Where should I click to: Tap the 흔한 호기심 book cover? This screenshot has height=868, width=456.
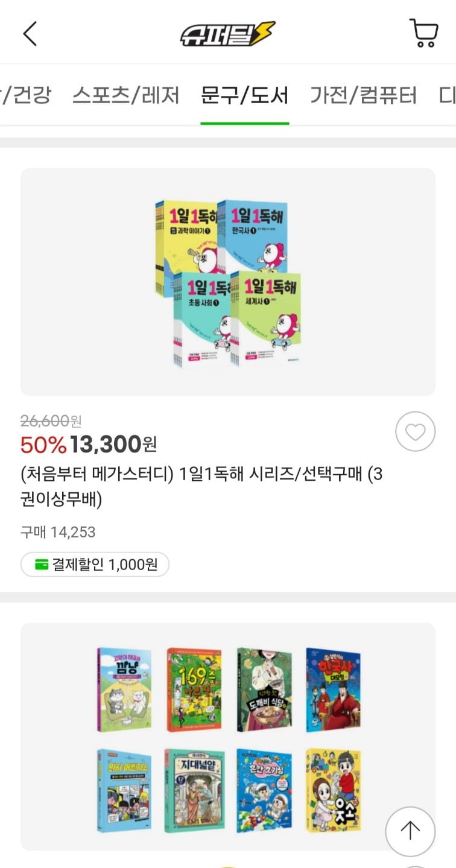[x=264, y=790]
